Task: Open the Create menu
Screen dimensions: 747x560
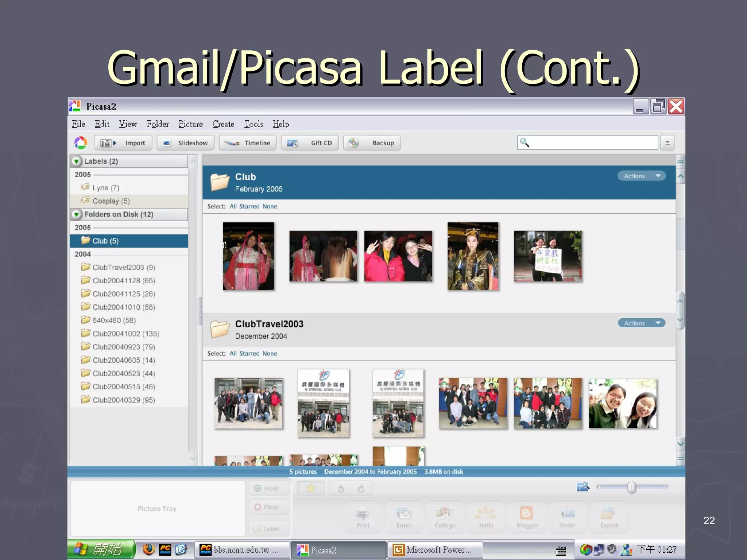Action: coord(223,124)
